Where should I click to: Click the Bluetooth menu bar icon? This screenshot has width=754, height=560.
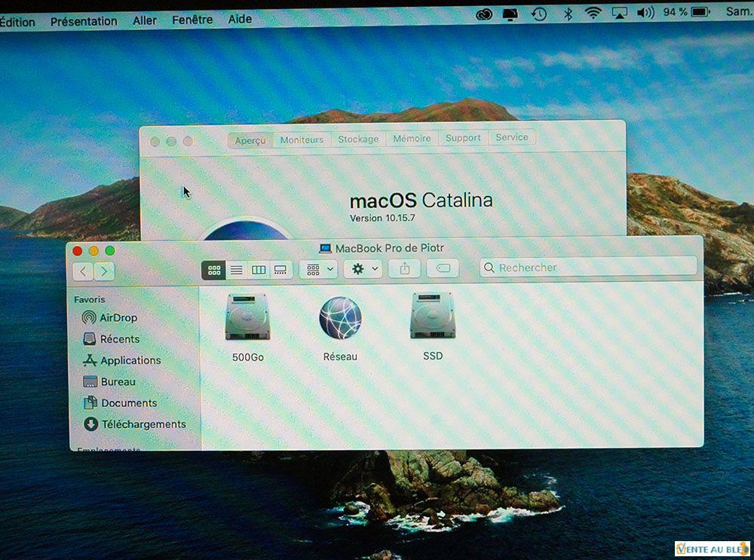coord(568,14)
